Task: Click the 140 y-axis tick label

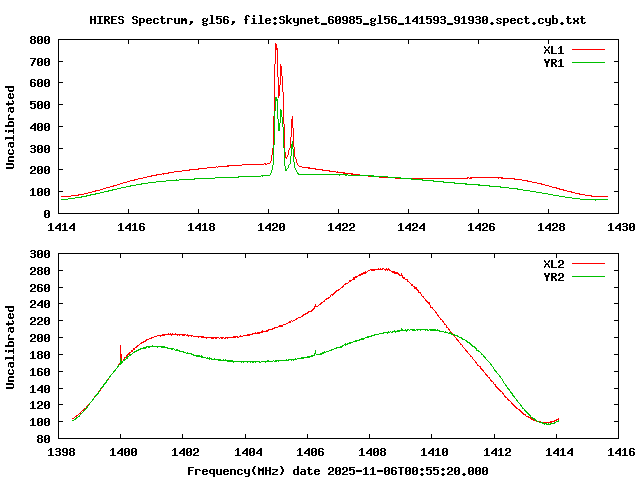Action: [x=40, y=389]
